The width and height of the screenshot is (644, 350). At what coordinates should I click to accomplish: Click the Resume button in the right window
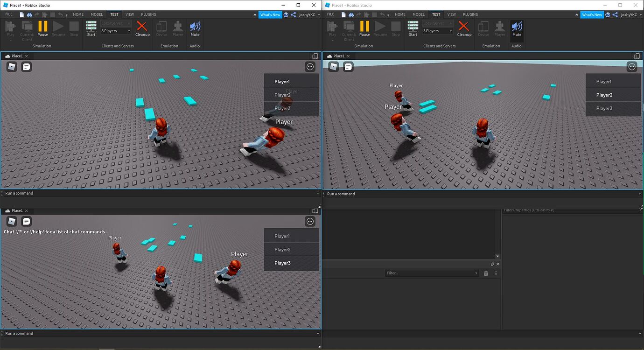(380, 28)
